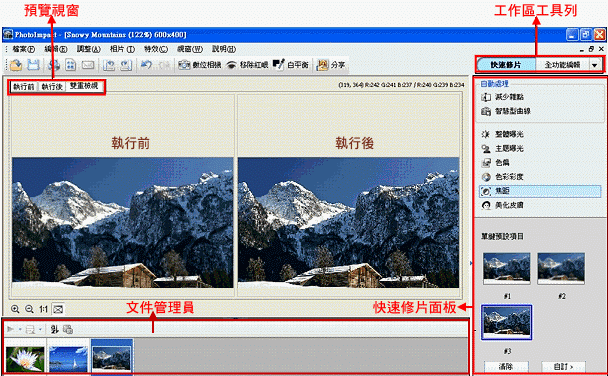
Task: Choose the selected preset thumbnail #3
Action: click(506, 322)
